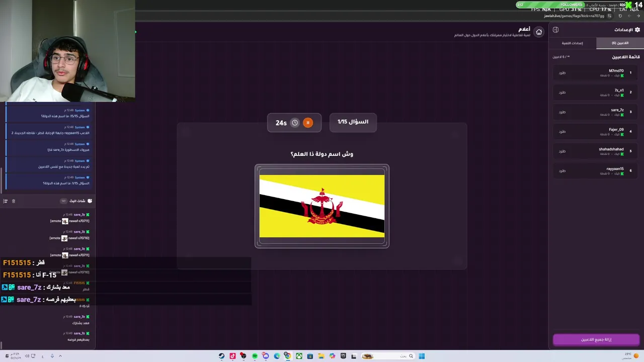
Task: Switch to the إعدادات اللعبة tab
Action: click(x=573, y=43)
